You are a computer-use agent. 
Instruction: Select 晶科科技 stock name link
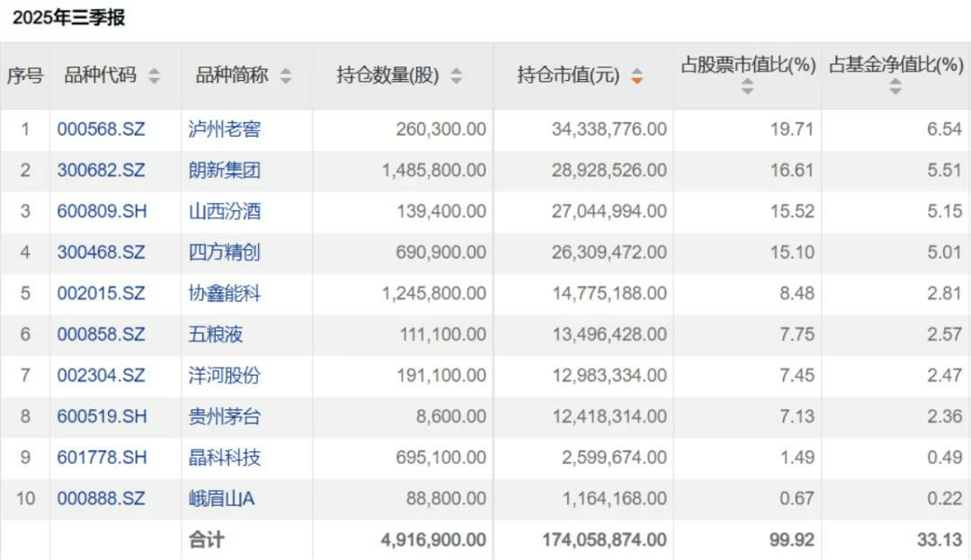pyautogui.click(x=225, y=458)
